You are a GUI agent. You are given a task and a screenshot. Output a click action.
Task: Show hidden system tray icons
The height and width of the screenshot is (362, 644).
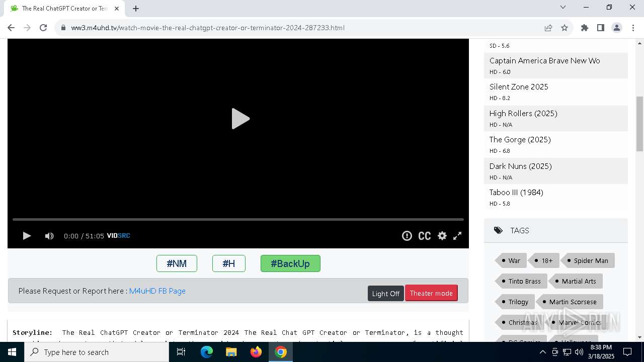point(542,352)
